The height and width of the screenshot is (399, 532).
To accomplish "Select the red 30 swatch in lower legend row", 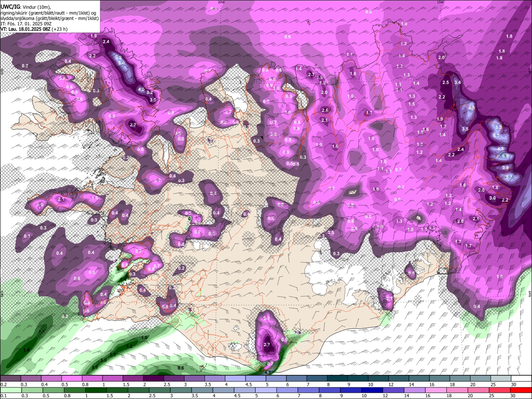I will tap(521, 390).
